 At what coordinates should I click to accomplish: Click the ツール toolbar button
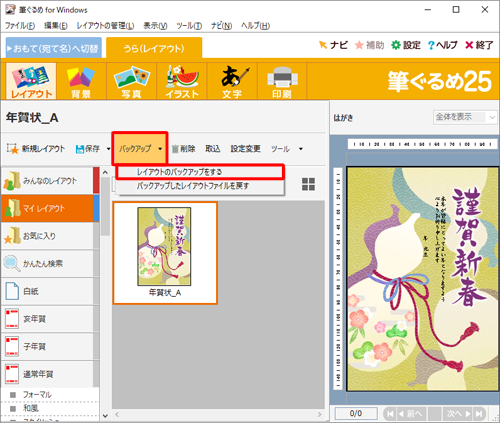tap(280, 149)
